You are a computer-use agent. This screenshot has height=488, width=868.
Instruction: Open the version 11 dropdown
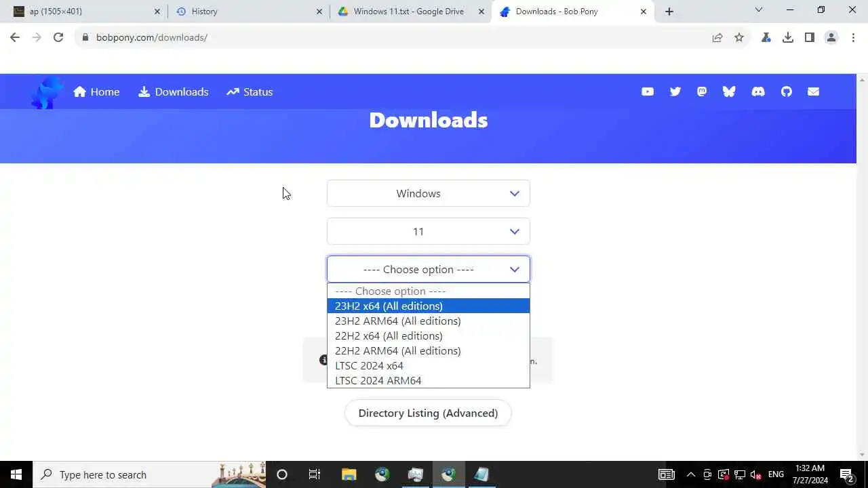(428, 231)
